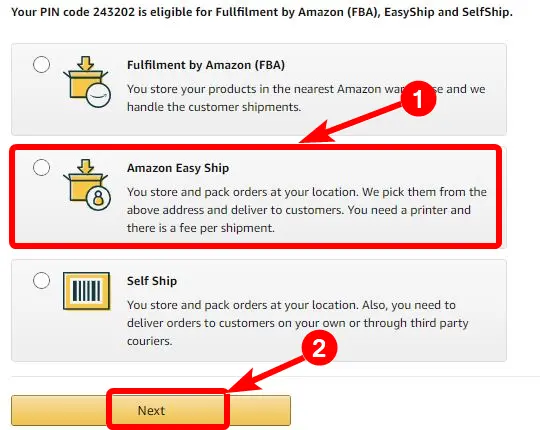Click the FBA warehouse description text
Screen dimensions: 540x430
[306, 98]
